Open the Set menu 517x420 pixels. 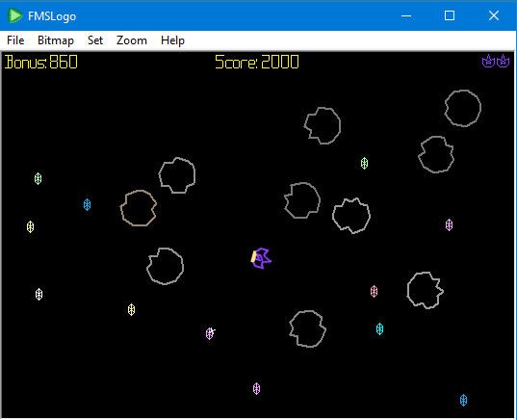[95, 40]
